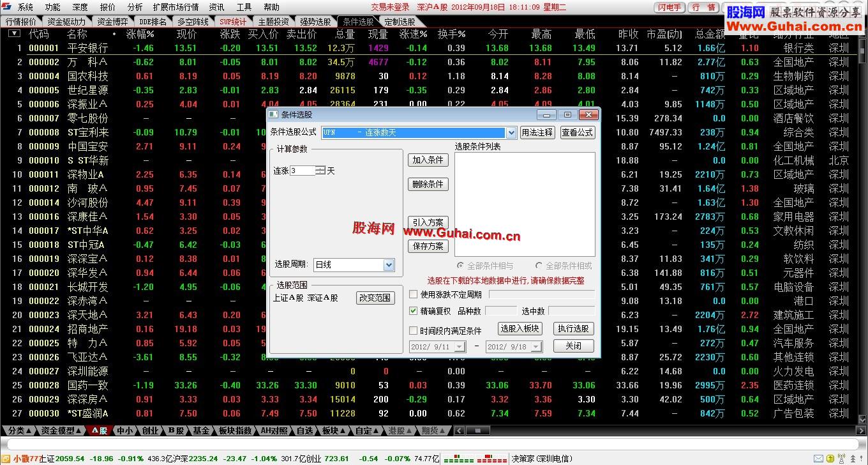Viewport: 868px width, 465px height.
Task: Click the 连涨 days spinner arrows
Action: coord(320,171)
